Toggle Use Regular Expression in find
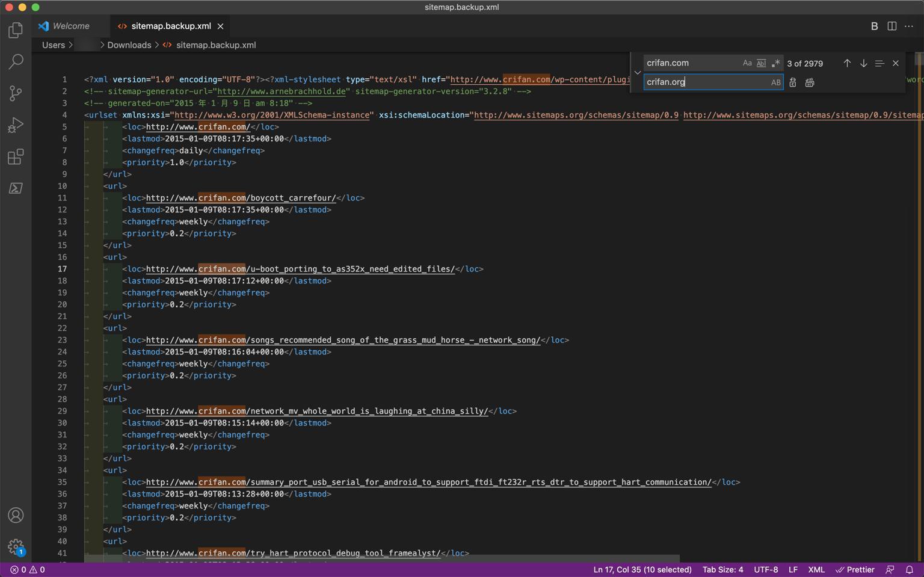Viewport: 924px width, 577px height. 775,63
